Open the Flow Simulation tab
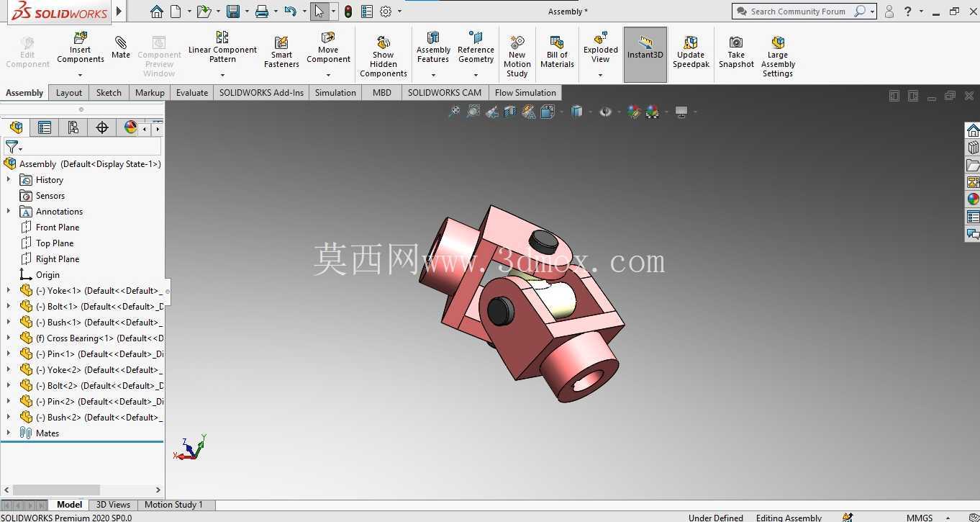The image size is (980, 522). pos(525,92)
